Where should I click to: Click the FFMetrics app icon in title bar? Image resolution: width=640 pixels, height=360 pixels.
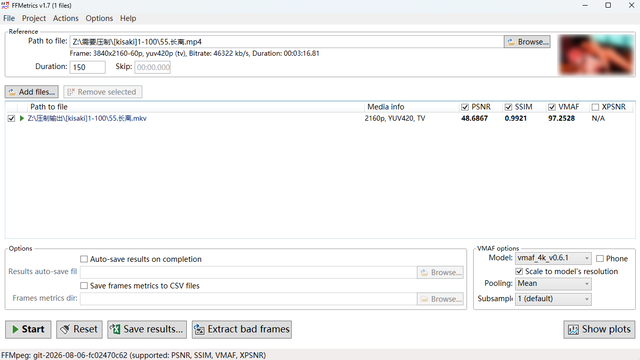5,5
